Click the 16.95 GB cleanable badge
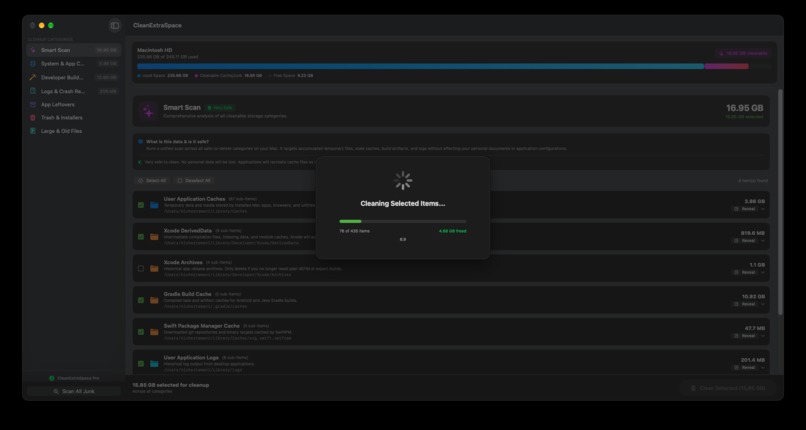This screenshot has width=806, height=430. (743, 53)
